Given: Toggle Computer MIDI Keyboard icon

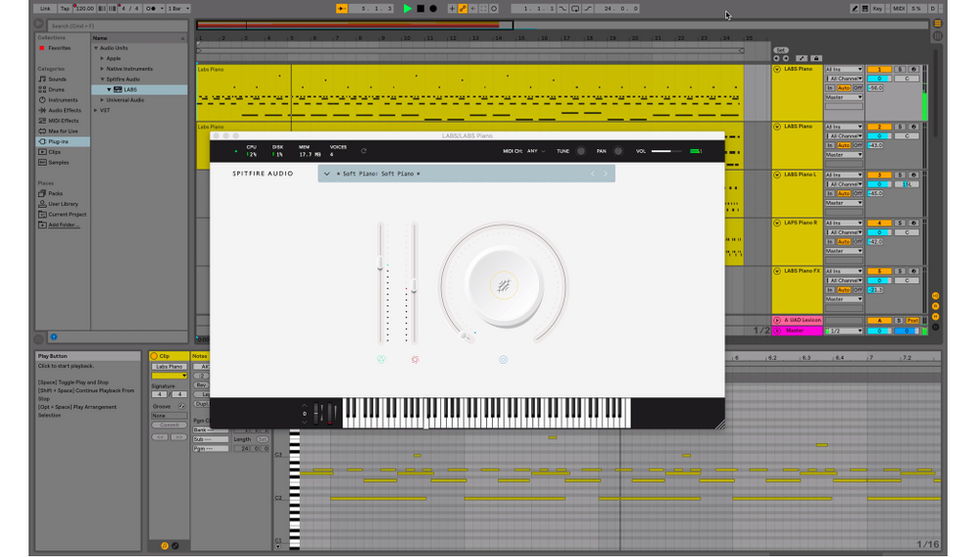Looking at the screenshot, I should point(865,9).
